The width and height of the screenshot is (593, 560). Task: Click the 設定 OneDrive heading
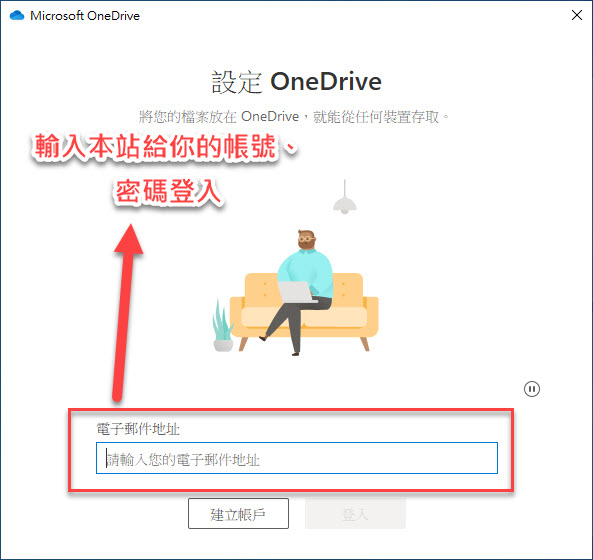(296, 82)
